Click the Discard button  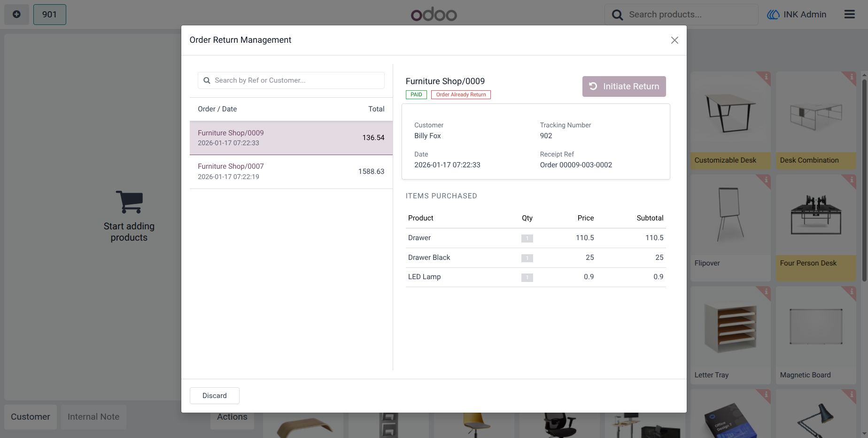215,396
